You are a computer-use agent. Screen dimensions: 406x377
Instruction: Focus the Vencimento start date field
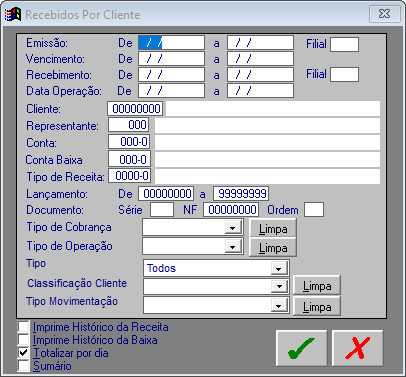[x=171, y=59]
